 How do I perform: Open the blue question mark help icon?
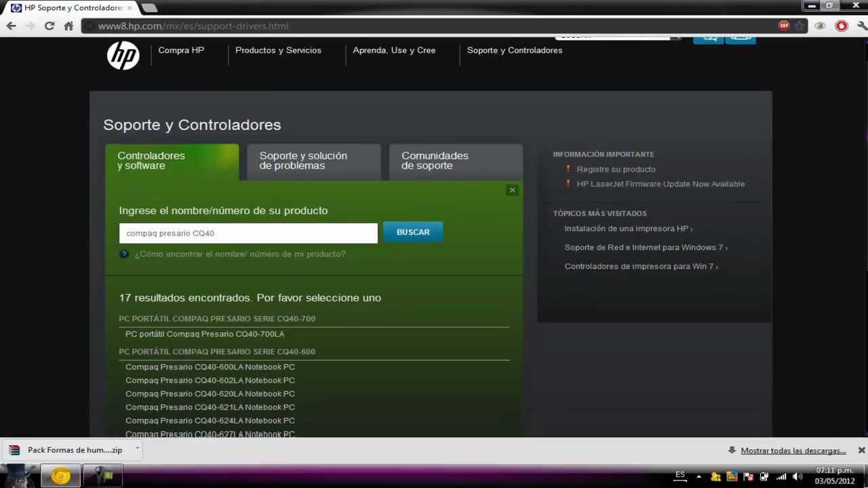(124, 253)
